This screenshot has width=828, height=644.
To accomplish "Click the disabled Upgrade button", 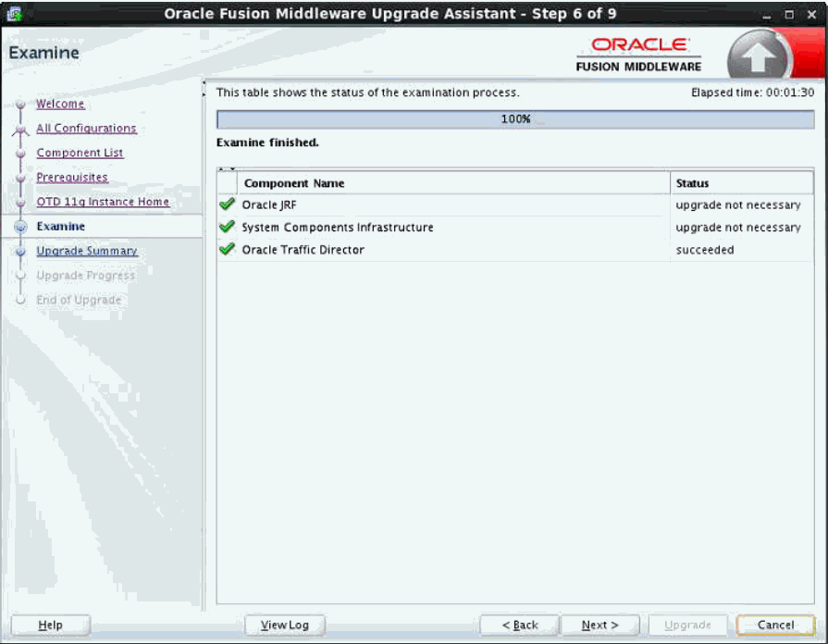I will tap(687, 625).
